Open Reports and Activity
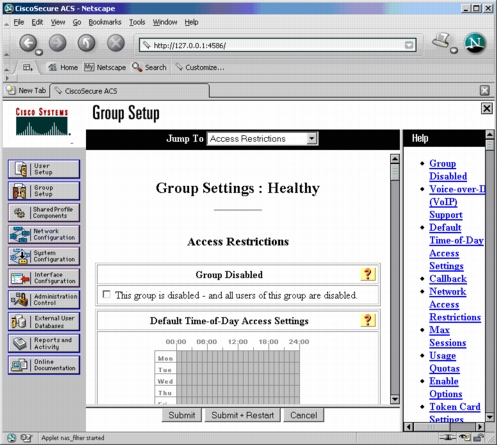 tap(44, 343)
